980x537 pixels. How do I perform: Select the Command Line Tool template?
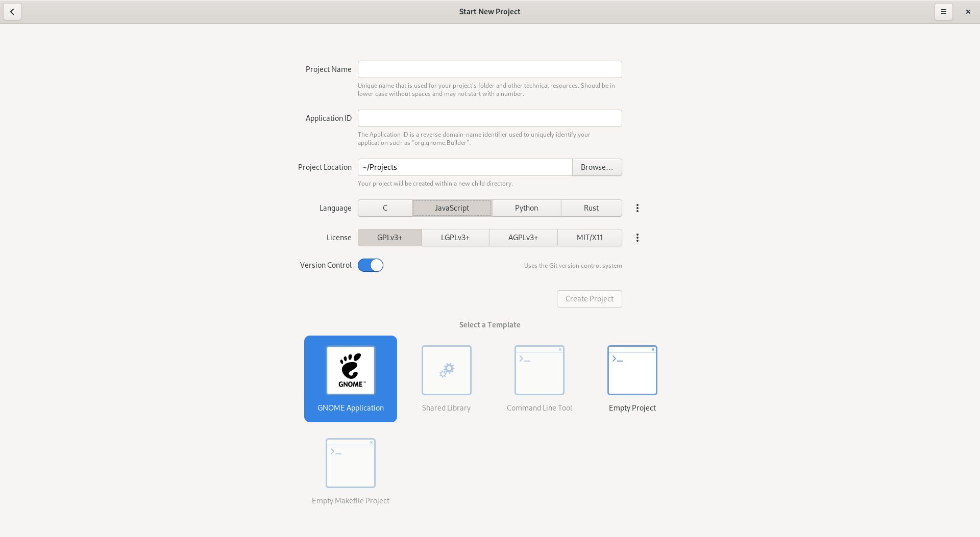(539, 370)
